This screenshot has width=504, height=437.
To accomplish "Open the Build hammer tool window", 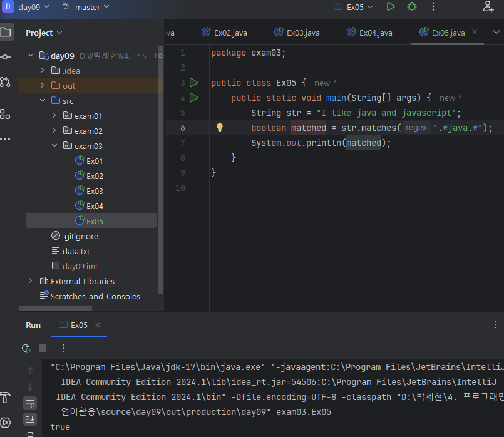I will click(6, 398).
